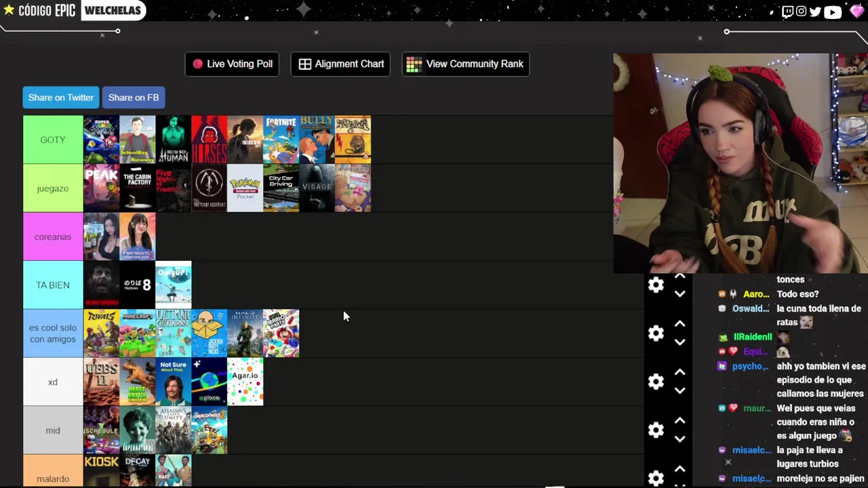Open settings gear for the malardo row
The width and height of the screenshot is (868, 488).
tap(656, 479)
